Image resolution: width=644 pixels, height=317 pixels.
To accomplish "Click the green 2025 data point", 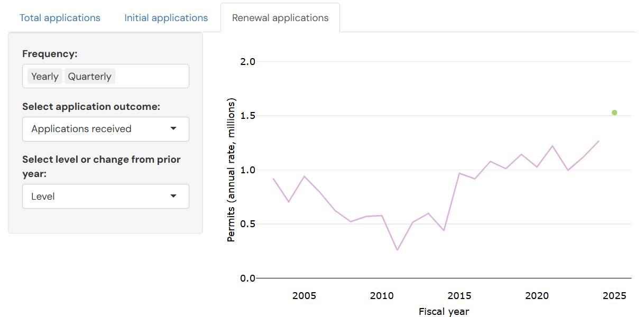I will click(614, 113).
